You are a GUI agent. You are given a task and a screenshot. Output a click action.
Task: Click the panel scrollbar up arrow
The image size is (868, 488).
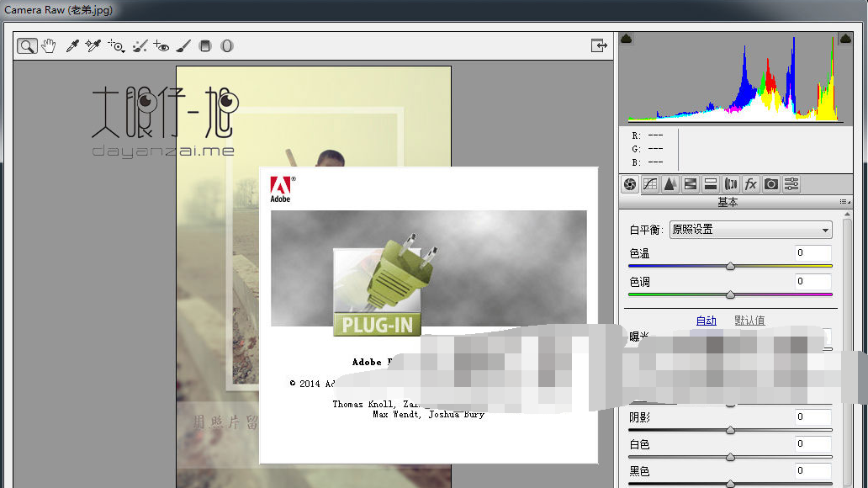(x=847, y=214)
